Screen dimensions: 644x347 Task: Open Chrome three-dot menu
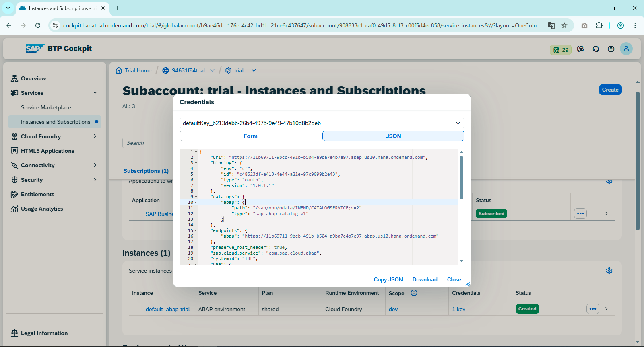[635, 25]
